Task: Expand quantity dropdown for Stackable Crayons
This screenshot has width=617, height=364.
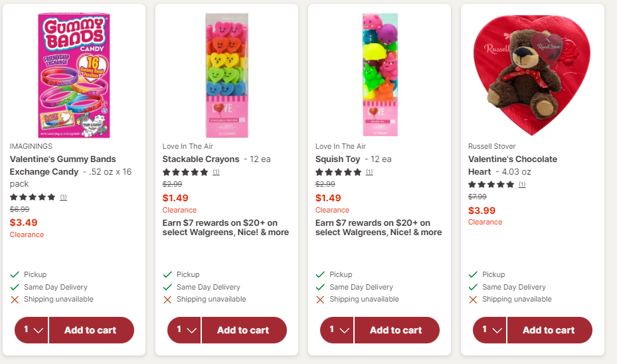Action: [184, 329]
